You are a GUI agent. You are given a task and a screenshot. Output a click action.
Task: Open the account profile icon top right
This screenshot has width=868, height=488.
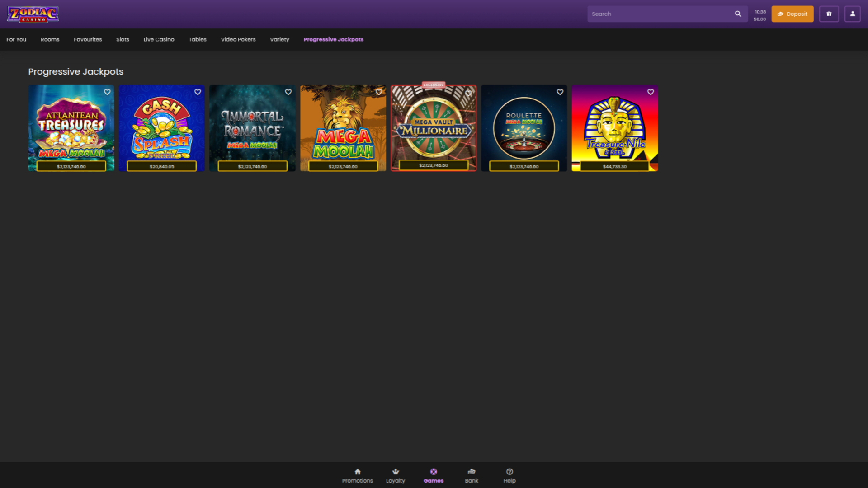(x=852, y=14)
